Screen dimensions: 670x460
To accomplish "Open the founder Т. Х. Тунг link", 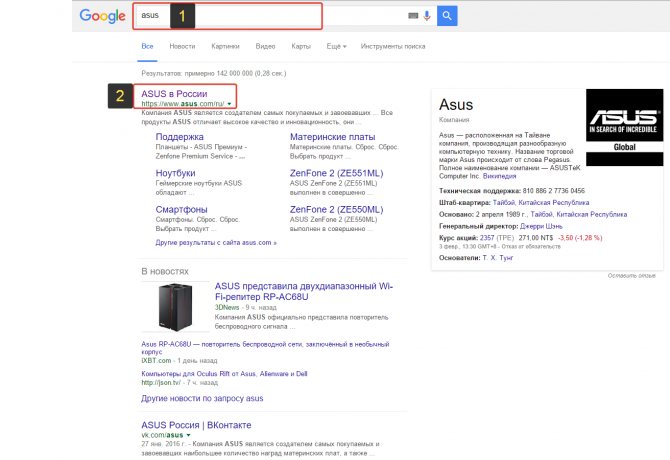I will [x=498, y=258].
